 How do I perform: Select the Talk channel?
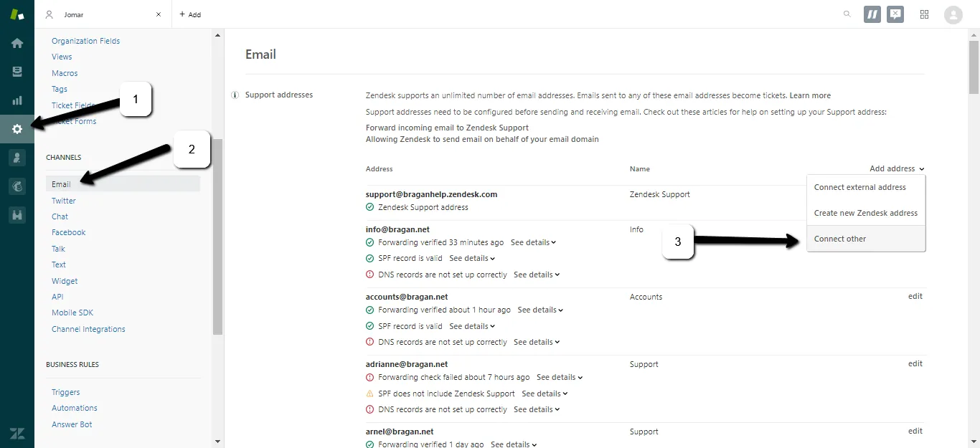[x=58, y=249]
